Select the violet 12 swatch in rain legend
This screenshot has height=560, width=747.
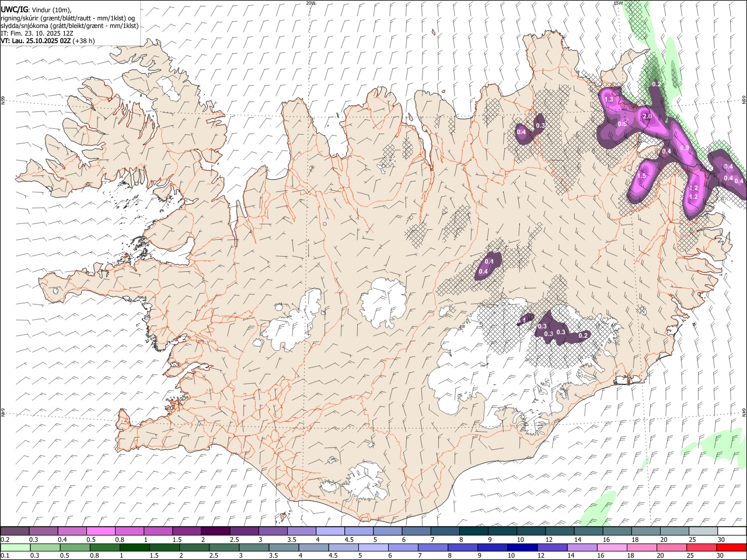click(x=551, y=548)
